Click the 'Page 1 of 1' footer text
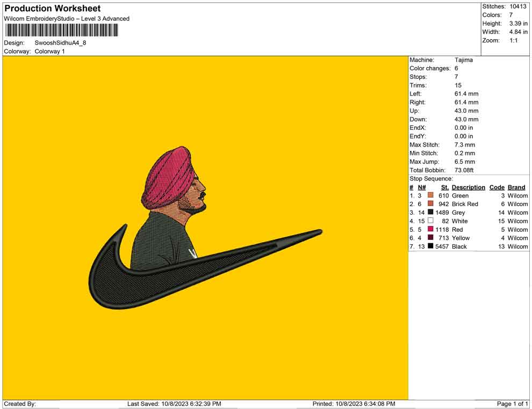This screenshot has width=532, height=409. pos(512,404)
